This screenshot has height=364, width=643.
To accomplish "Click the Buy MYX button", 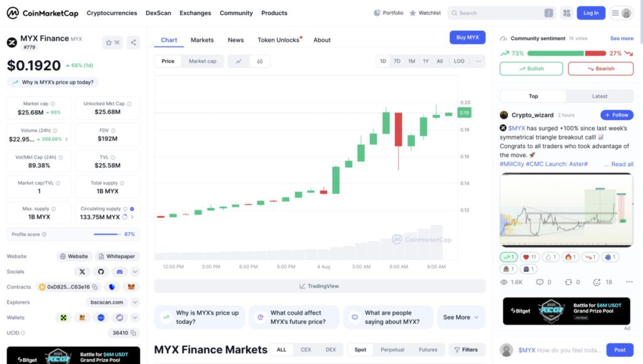I will [x=467, y=38].
